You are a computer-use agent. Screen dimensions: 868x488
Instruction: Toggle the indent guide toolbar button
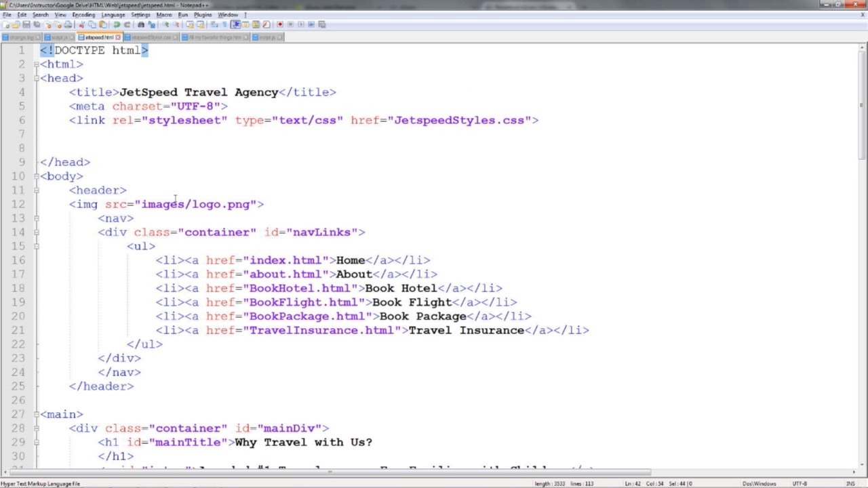click(x=235, y=24)
